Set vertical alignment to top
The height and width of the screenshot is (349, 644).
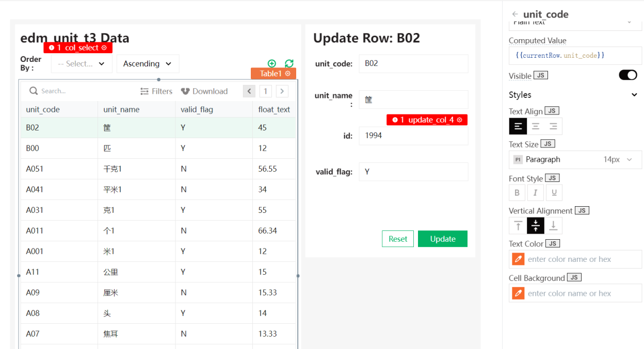pos(518,226)
